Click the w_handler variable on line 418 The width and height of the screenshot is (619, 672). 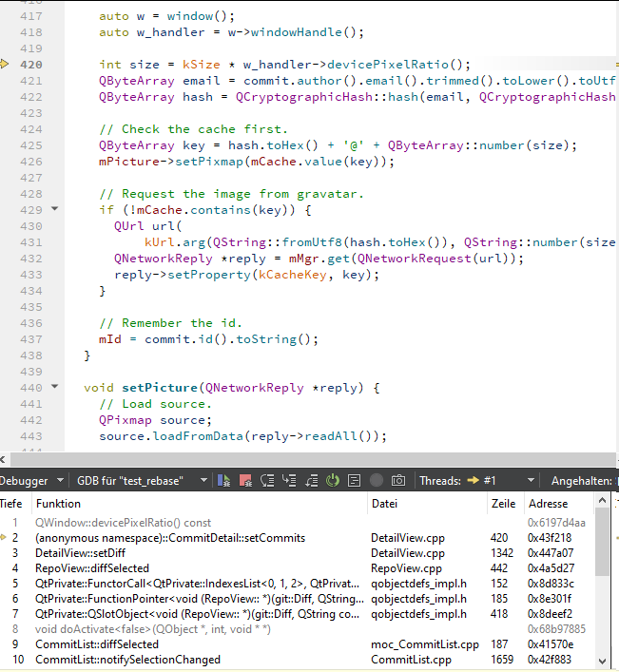170,32
